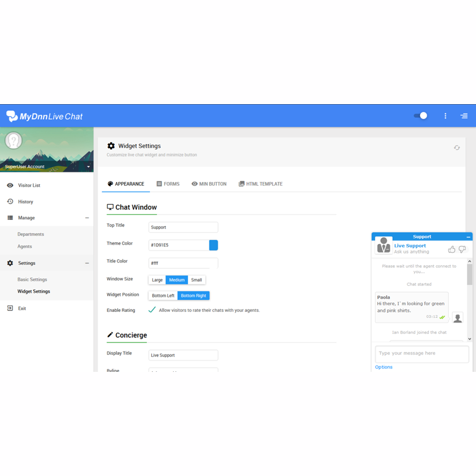Screen dimensions: 476x476
Task: Open the three-dot more options menu
Action: (445, 115)
